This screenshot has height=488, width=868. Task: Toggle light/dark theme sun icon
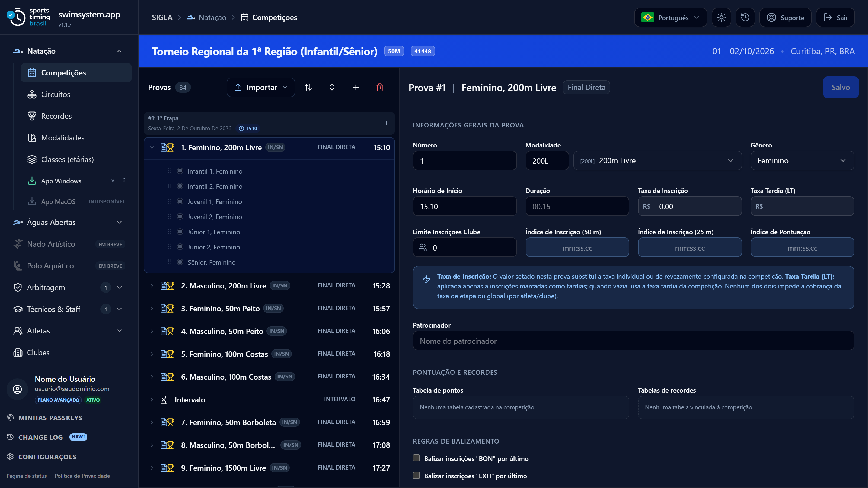[x=722, y=18]
